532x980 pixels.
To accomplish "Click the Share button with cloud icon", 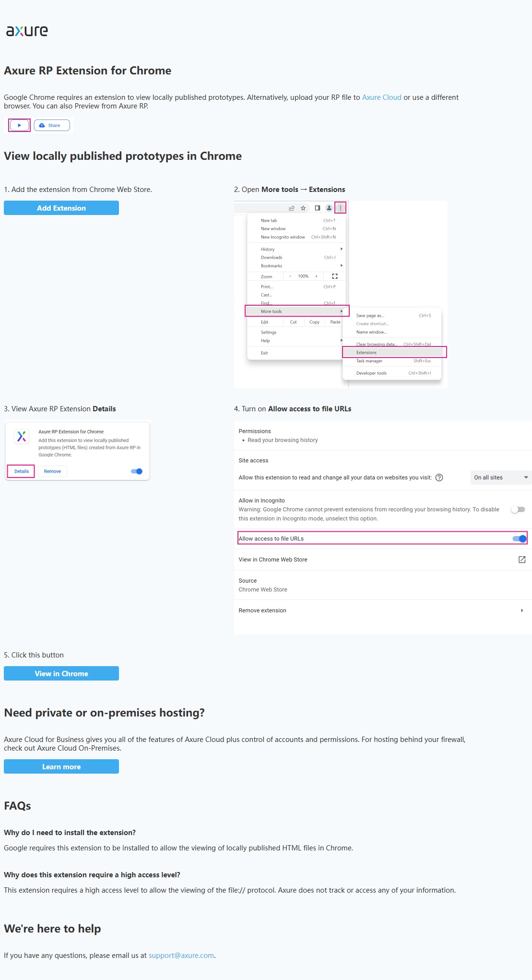I will [52, 125].
